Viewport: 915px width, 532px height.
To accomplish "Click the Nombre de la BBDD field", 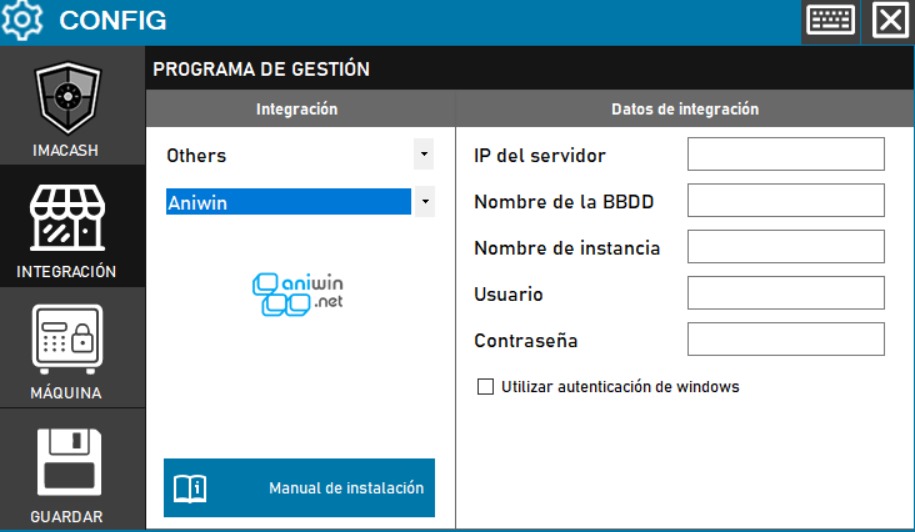I will click(785, 201).
